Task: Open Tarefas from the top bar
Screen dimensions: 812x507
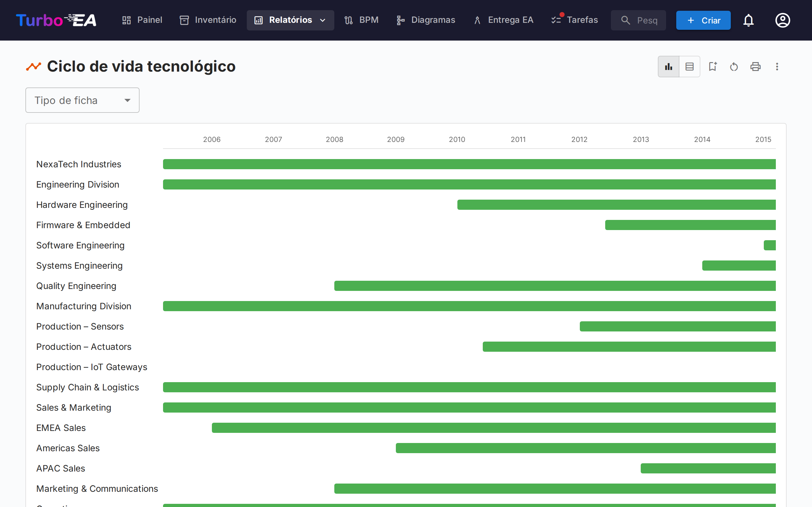Action: tap(575, 20)
